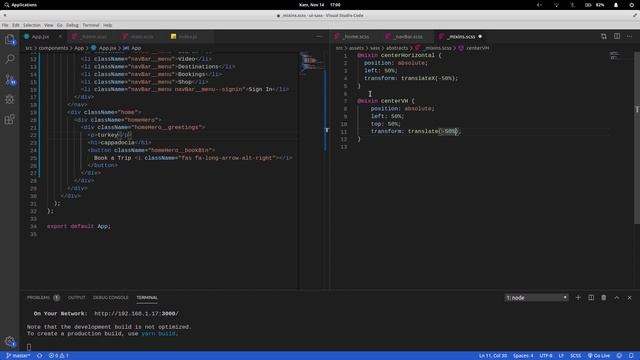
Task: Open the battery indicator showing 82%
Action: point(595,5)
